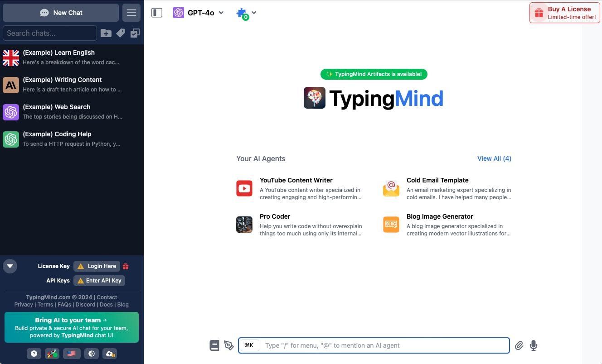The image size is (602, 364).
Task: Create a new chat folder
Action: click(x=106, y=33)
